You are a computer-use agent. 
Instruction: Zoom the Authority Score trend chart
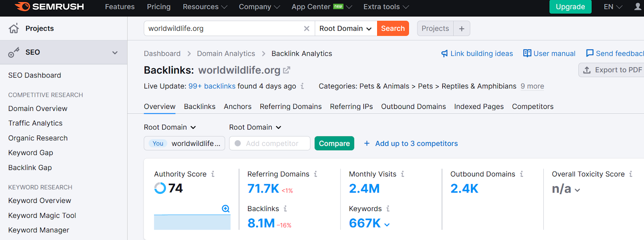tap(226, 209)
